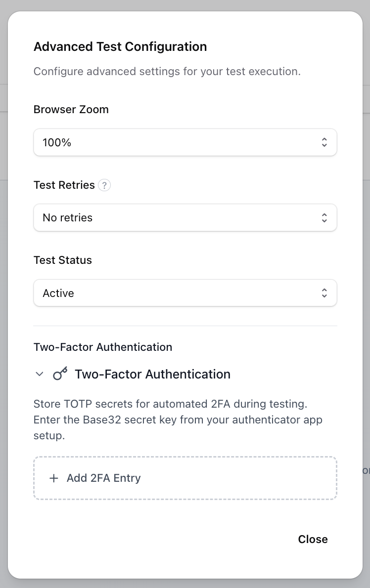
Task: Click the Close button
Action: click(x=313, y=539)
